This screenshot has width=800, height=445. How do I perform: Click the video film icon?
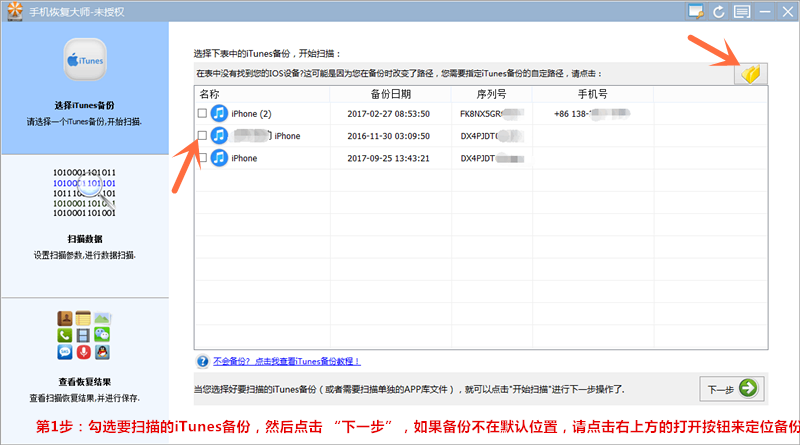83,335
